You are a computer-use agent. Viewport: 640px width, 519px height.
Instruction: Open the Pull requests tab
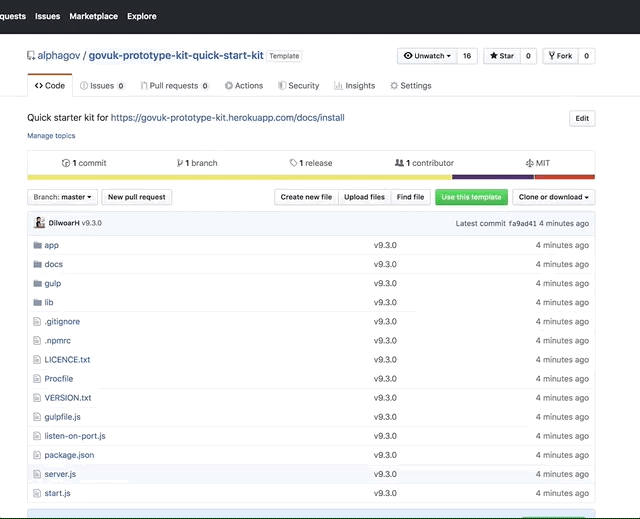pyautogui.click(x=175, y=86)
